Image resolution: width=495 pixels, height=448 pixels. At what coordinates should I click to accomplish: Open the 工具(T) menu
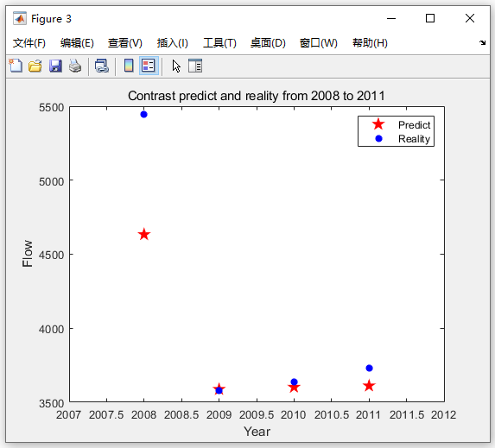tap(219, 43)
